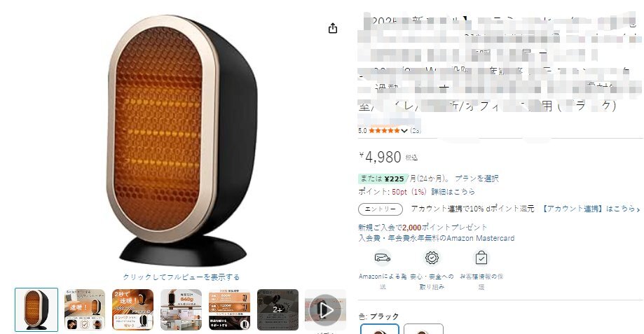Open the Amazon delivery truck icon
The image size is (644, 334).
pos(383,258)
